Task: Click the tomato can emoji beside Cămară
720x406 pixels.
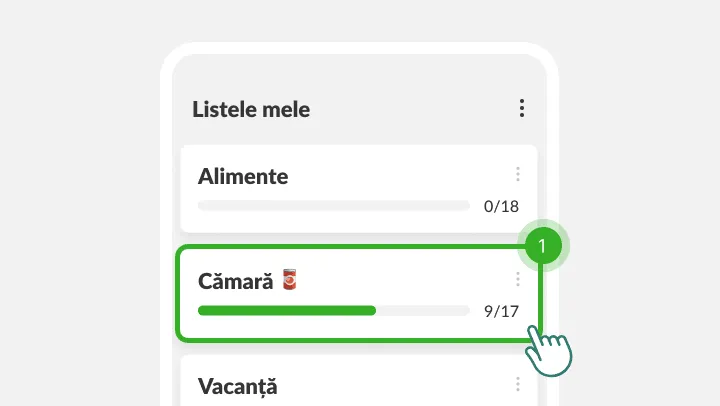Action: [x=289, y=279]
